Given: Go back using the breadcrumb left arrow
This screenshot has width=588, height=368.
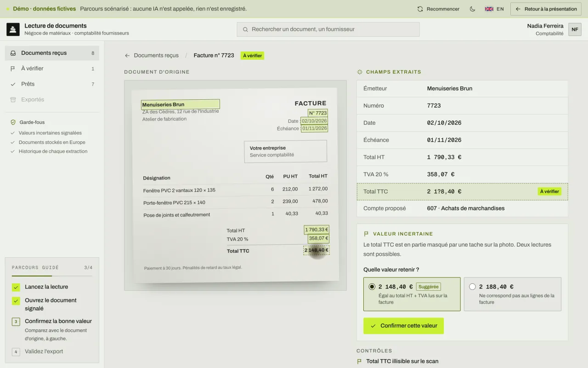Looking at the screenshot, I should click(127, 56).
